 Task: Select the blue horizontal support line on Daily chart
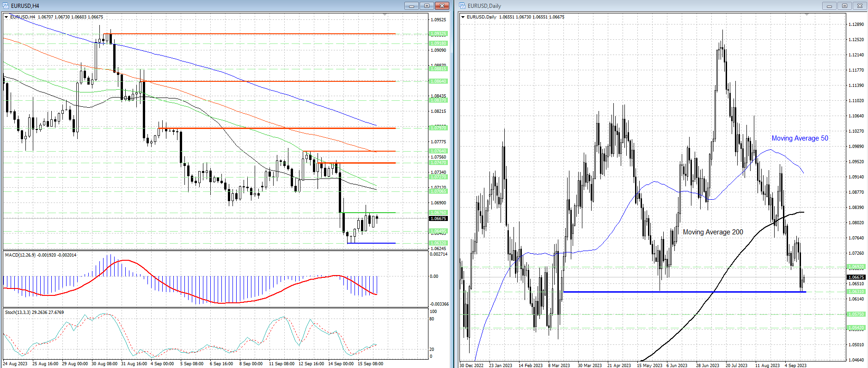(x=684, y=292)
